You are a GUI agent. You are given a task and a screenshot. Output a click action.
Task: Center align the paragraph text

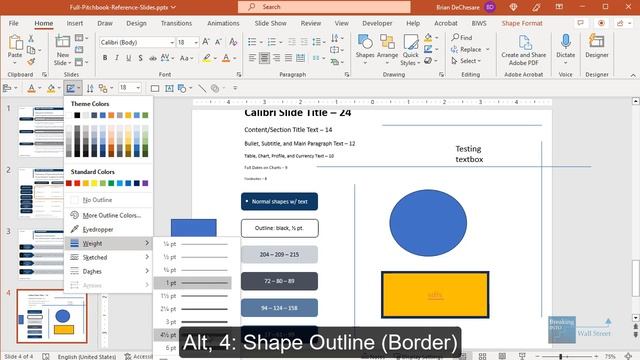[264, 58]
